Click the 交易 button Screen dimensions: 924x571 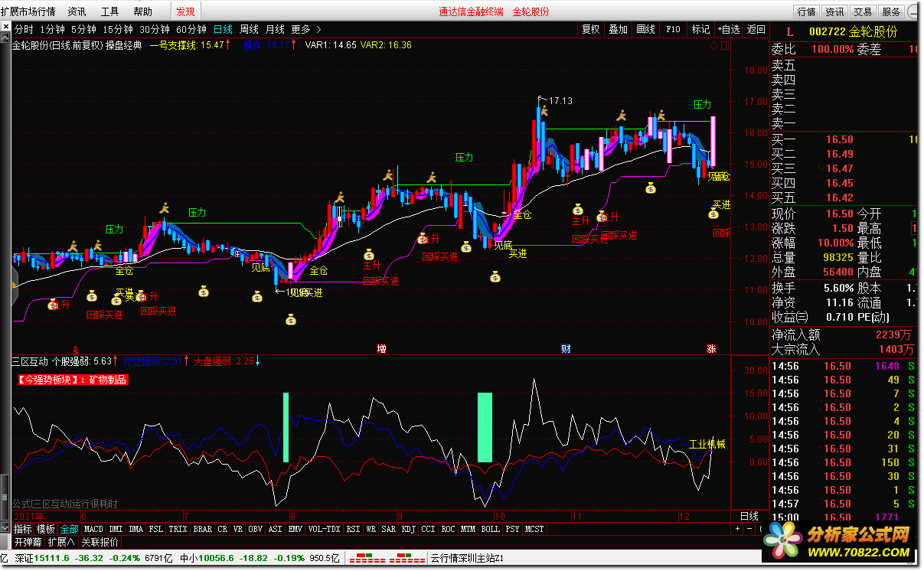tap(863, 11)
